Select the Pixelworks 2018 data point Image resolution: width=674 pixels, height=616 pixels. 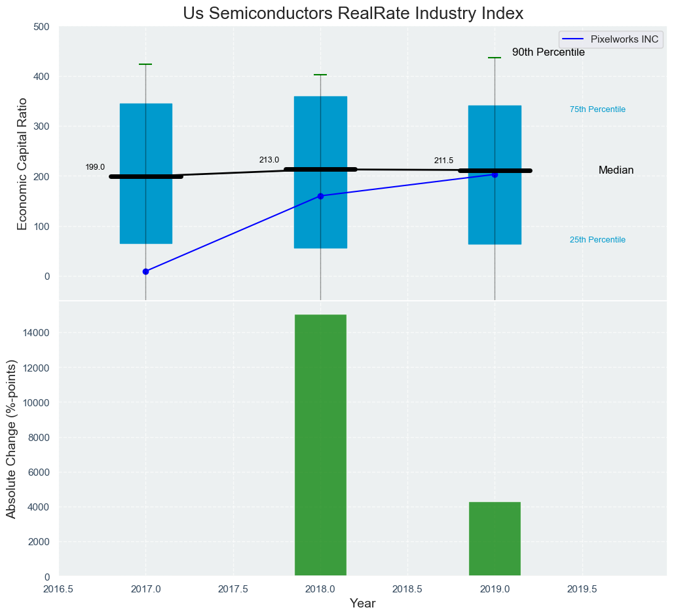320,196
